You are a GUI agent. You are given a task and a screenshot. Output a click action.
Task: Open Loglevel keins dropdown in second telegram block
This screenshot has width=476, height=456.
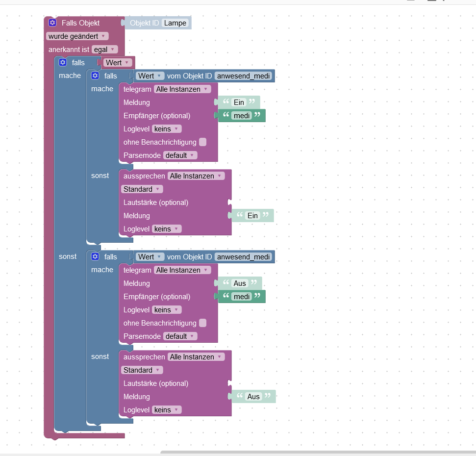point(167,310)
